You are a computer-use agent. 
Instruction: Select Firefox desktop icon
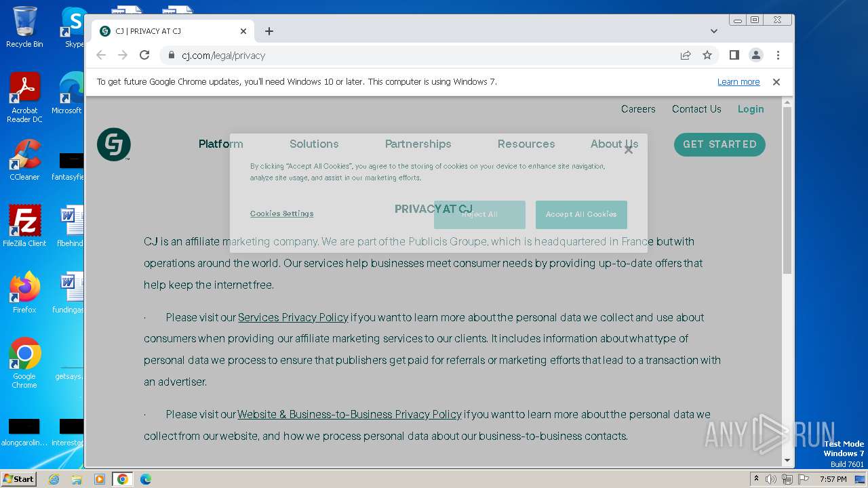tap(24, 292)
